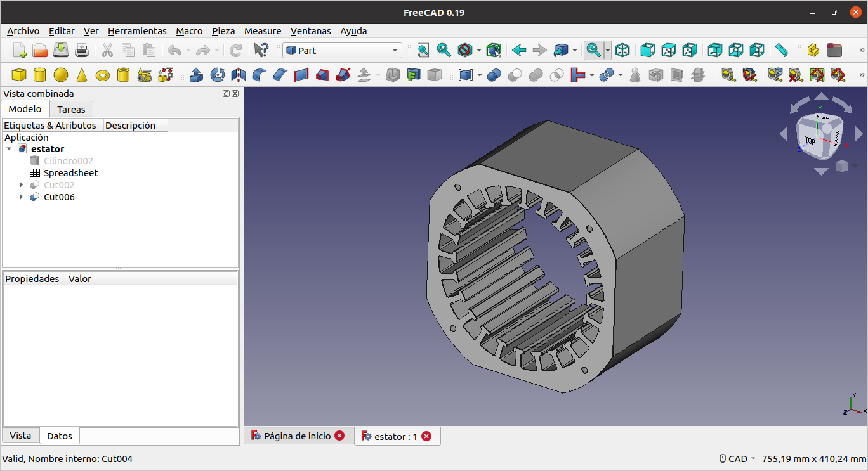Open the Part workbench selector dropdown
The image size is (868, 471).
tap(343, 51)
